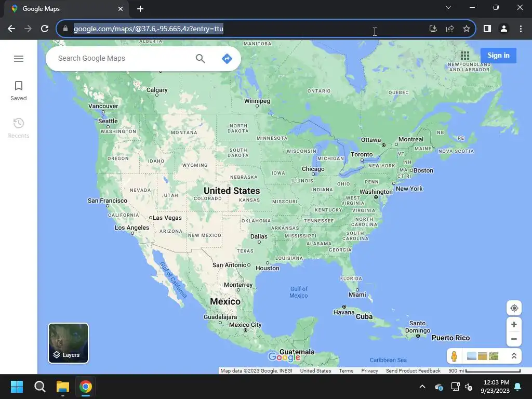
Task: Click the United States country label
Action: point(232,191)
